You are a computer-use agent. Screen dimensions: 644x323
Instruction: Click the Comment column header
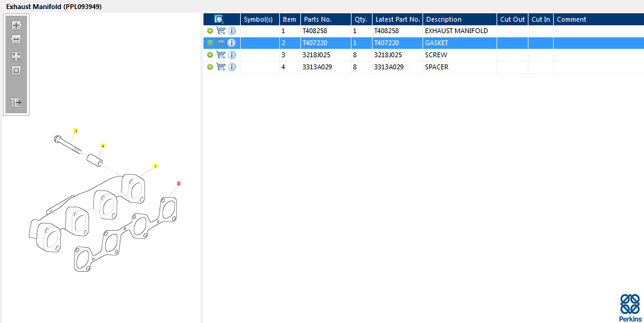(x=598, y=19)
